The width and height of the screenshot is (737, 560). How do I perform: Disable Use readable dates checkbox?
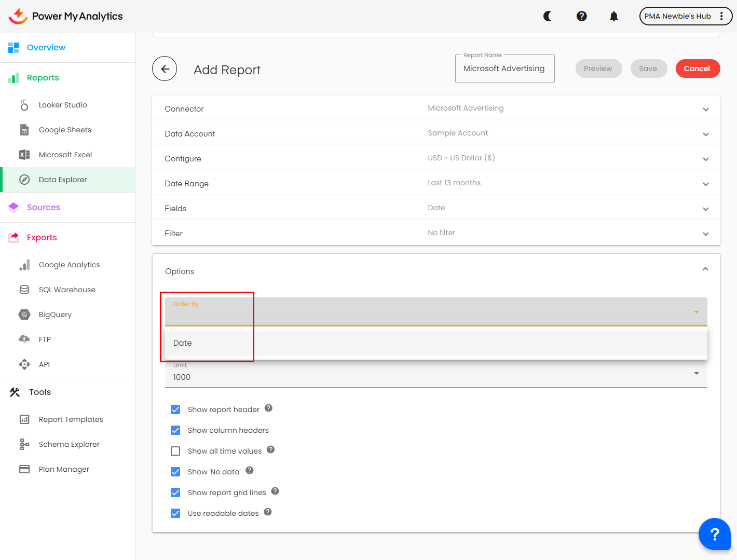(x=175, y=513)
